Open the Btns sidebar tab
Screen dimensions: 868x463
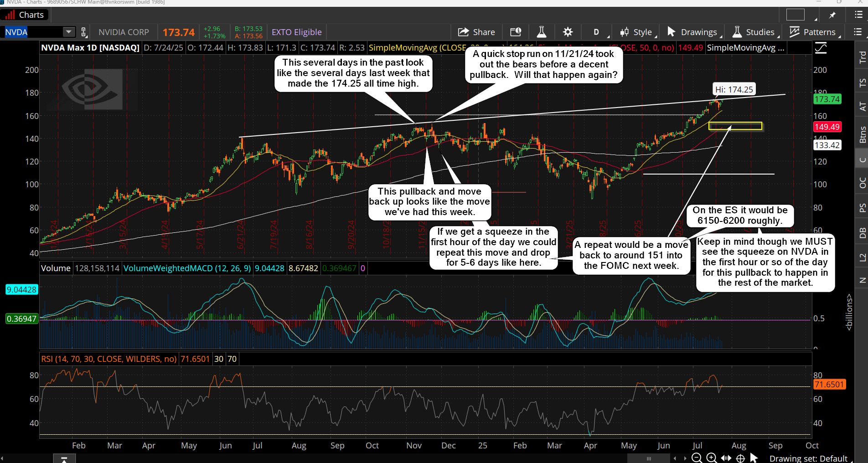coord(862,134)
